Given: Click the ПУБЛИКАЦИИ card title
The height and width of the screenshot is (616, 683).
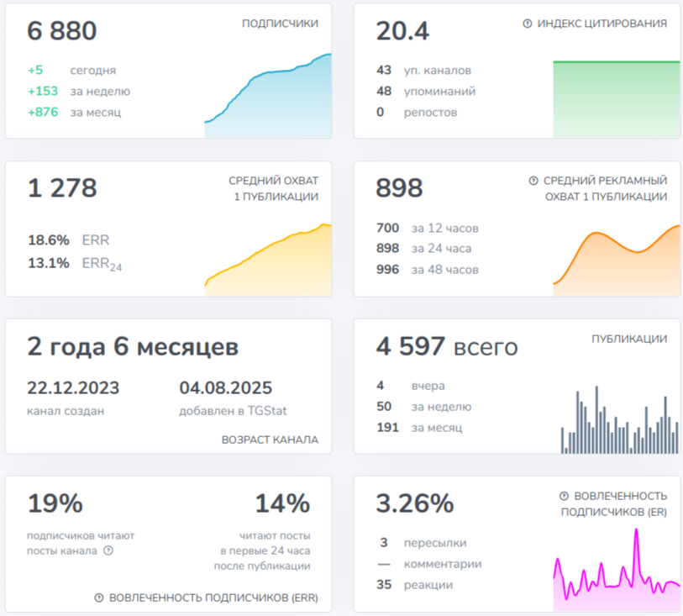Looking at the screenshot, I should pyautogui.click(x=629, y=339).
